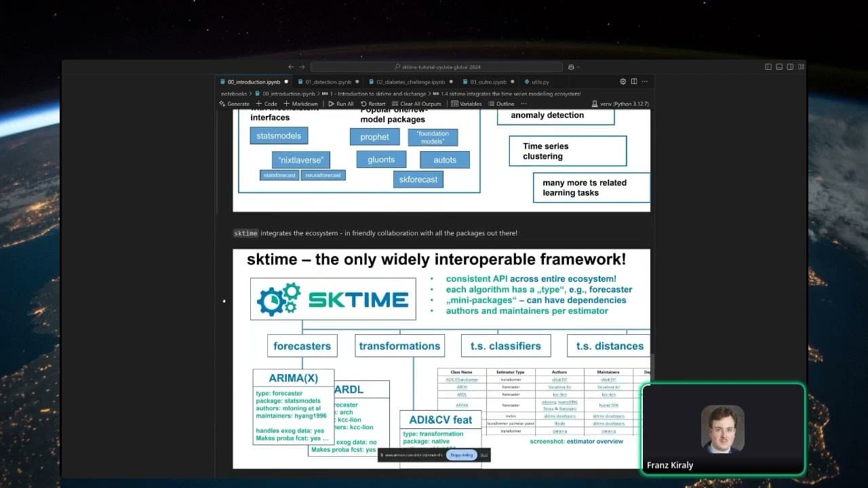Click the SKTIME logo in the slide

pos(333,300)
